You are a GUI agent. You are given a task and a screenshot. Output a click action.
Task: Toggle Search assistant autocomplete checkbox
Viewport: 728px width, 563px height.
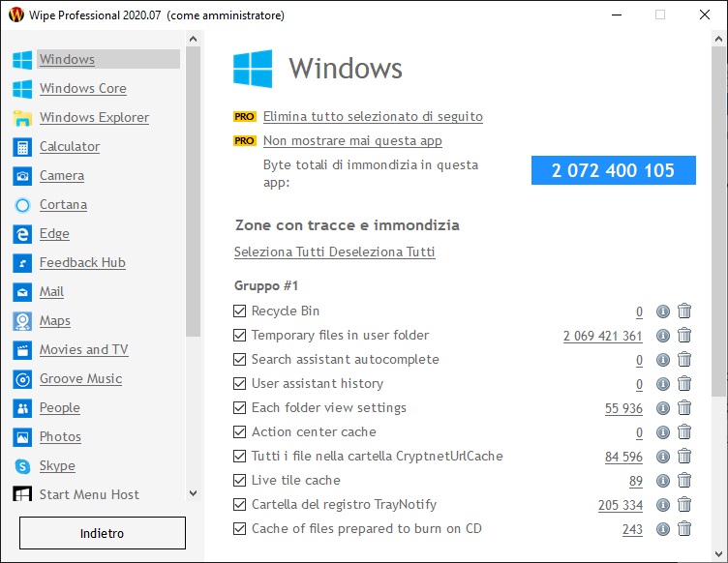pos(239,360)
